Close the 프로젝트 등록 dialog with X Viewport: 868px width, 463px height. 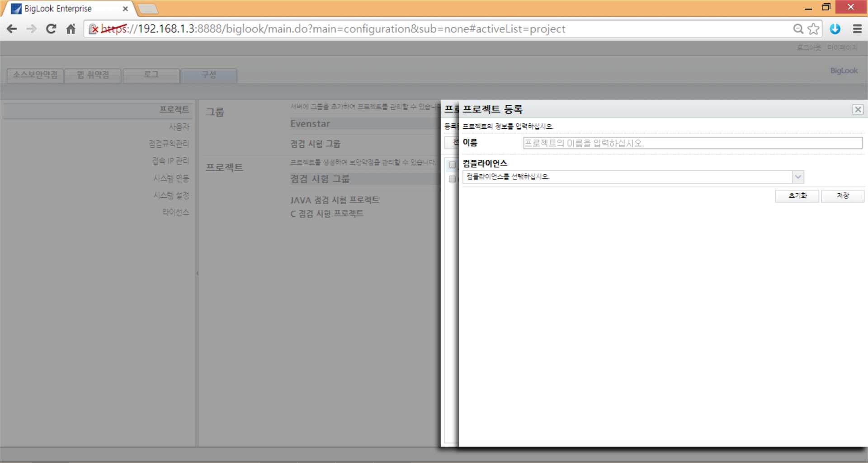pos(858,109)
